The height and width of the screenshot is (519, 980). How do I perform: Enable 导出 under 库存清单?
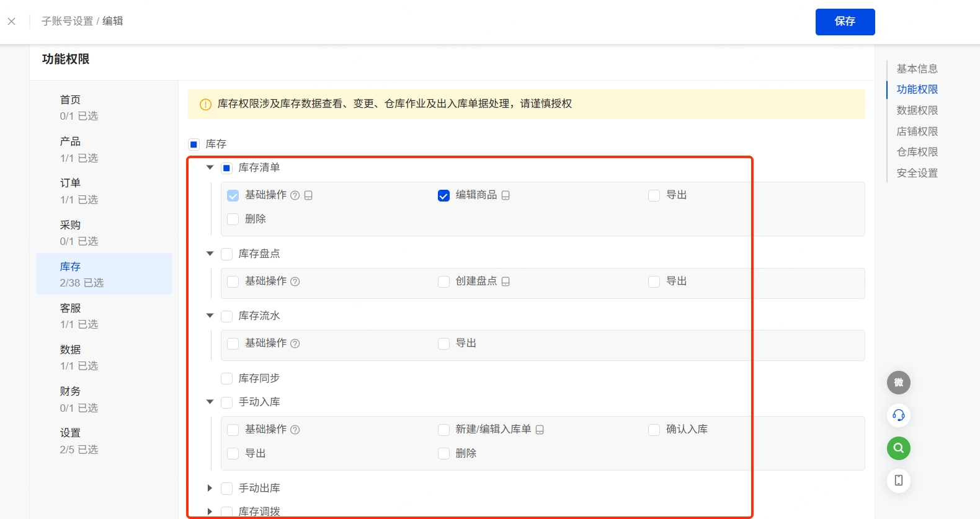[654, 196]
